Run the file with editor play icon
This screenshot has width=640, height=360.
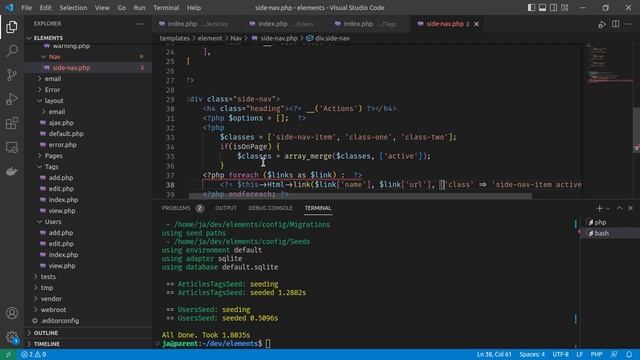(x=602, y=24)
